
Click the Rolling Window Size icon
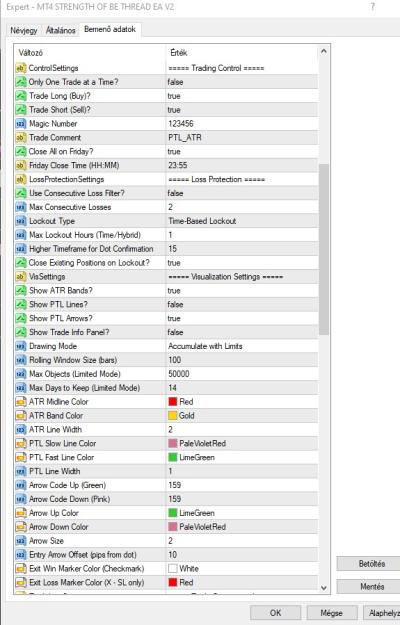click(x=21, y=360)
